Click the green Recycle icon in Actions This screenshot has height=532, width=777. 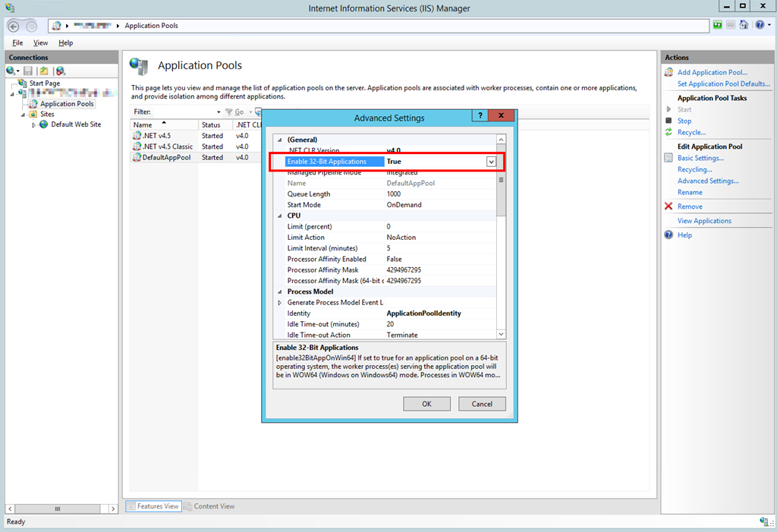[668, 132]
